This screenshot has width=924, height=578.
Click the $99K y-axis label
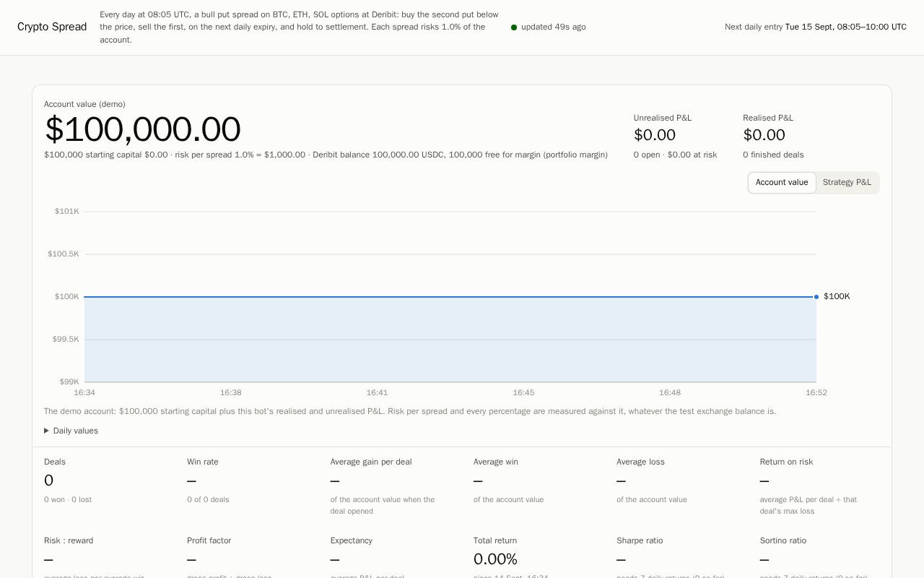pos(69,381)
